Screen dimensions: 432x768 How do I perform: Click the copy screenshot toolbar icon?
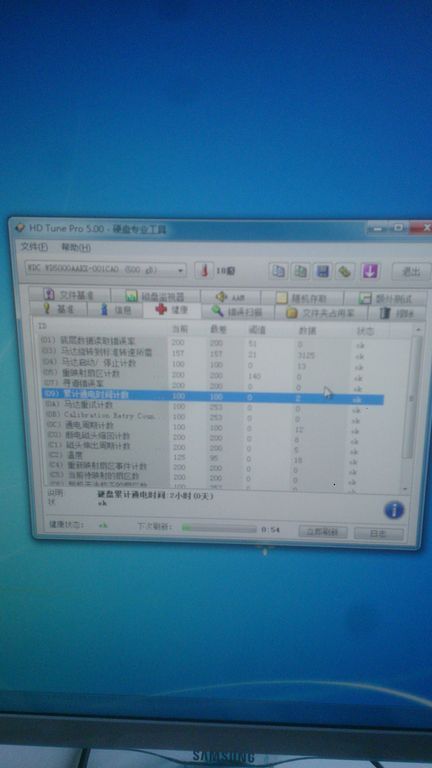pyautogui.click(x=300, y=271)
